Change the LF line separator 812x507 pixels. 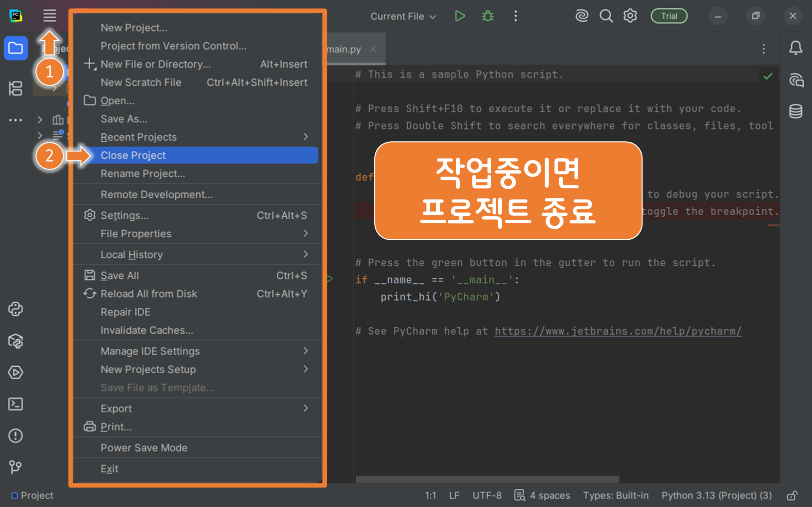454,496
